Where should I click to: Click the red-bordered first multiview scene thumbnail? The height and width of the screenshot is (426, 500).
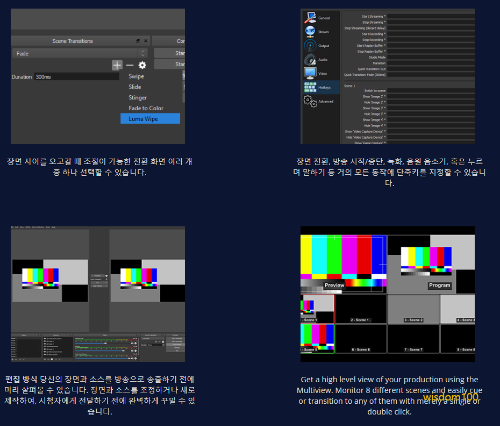coord(317,309)
